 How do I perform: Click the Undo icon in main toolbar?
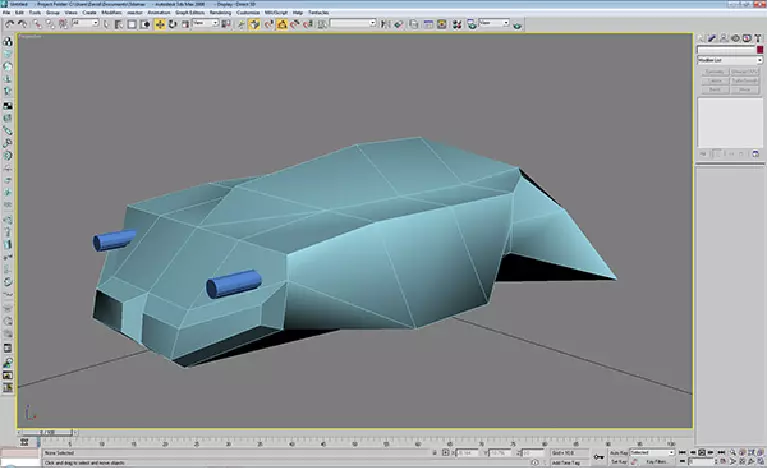click(x=8, y=23)
